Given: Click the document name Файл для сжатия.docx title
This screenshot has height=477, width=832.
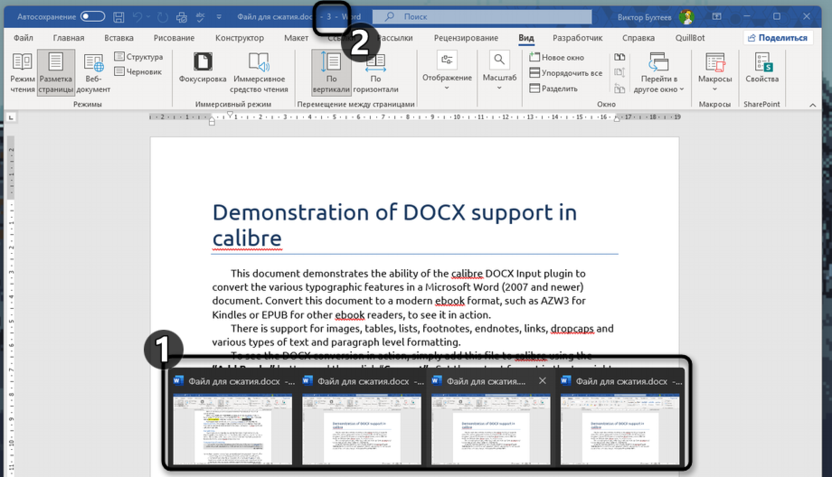Looking at the screenshot, I should pos(275,17).
